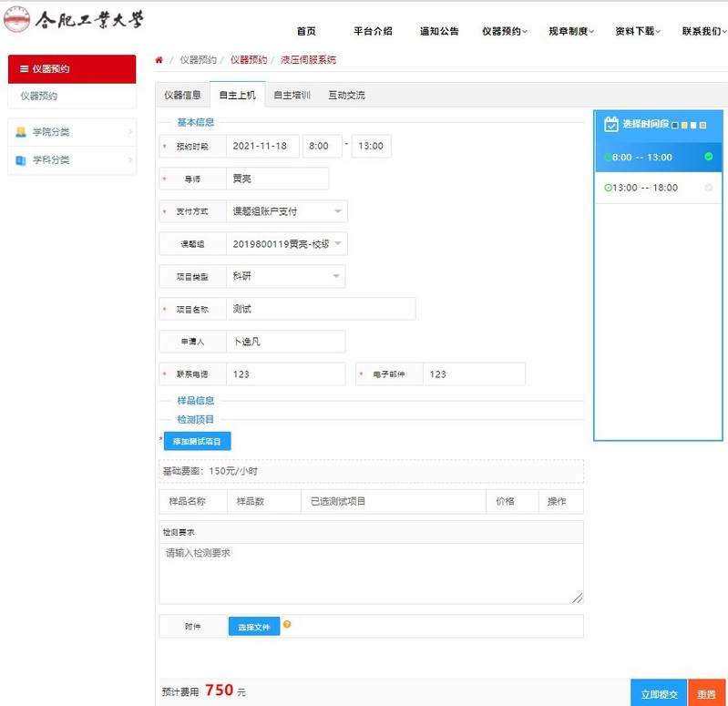Click the 学科分类 sidebar icon
728x706 pixels.
coord(21,160)
